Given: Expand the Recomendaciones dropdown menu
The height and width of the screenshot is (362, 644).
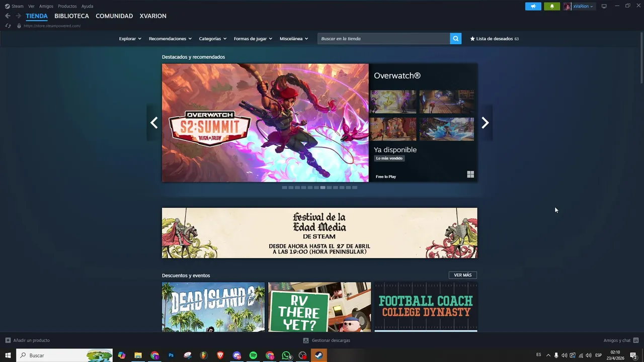Looking at the screenshot, I should (171, 39).
